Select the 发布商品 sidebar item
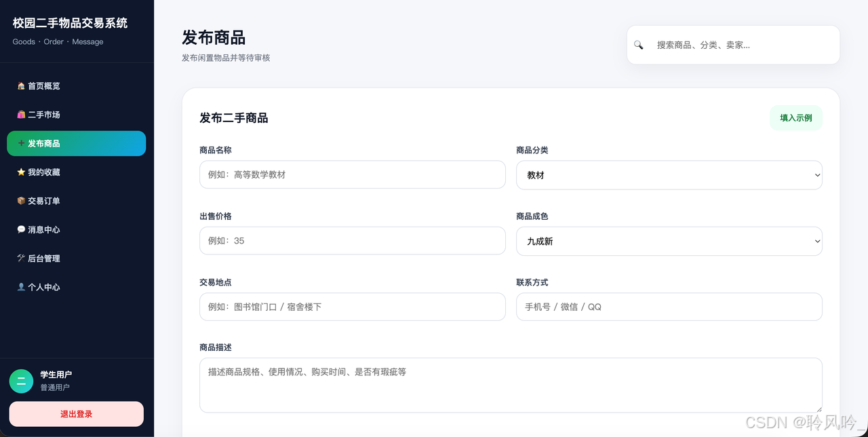 [76, 143]
